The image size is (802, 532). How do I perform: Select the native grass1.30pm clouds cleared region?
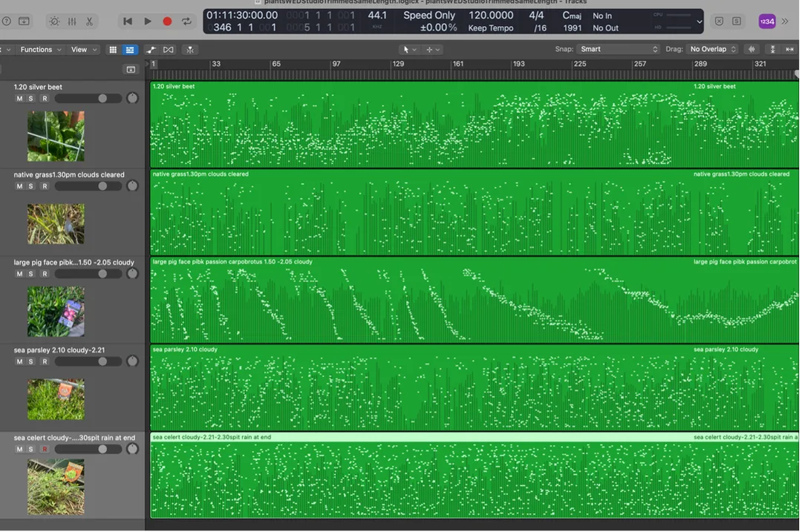coord(474,213)
